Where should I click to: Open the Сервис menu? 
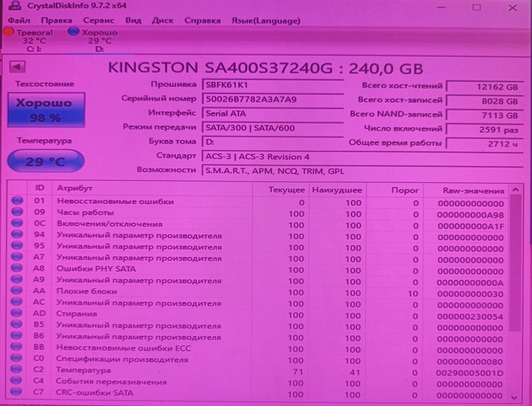click(x=99, y=21)
